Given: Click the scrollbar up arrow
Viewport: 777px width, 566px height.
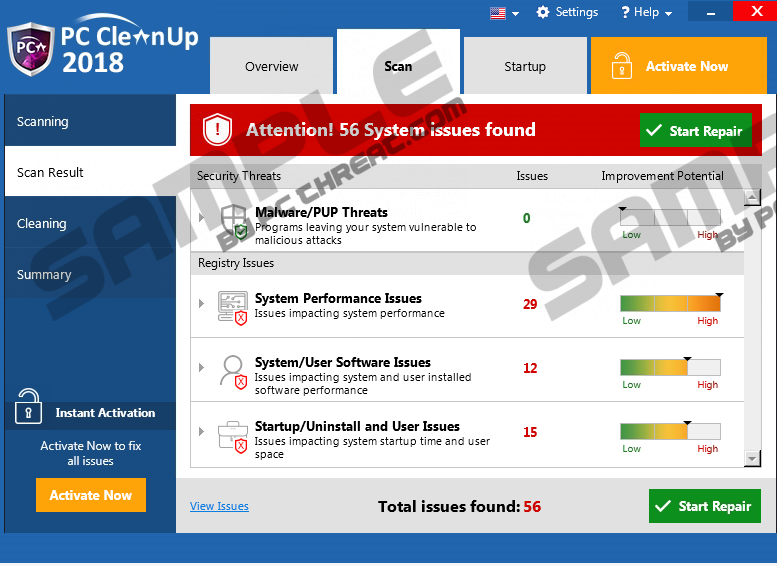Looking at the screenshot, I should (752, 197).
